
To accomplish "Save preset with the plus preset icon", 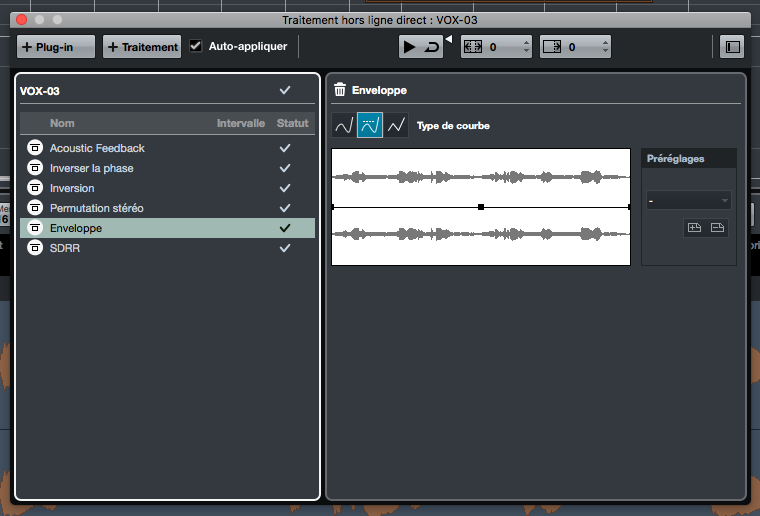I will point(694,227).
